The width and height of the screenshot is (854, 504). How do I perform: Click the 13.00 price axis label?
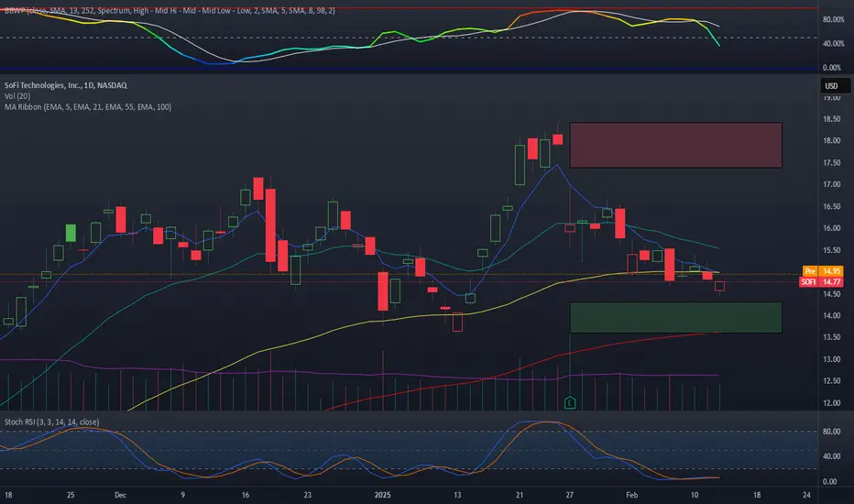click(832, 359)
